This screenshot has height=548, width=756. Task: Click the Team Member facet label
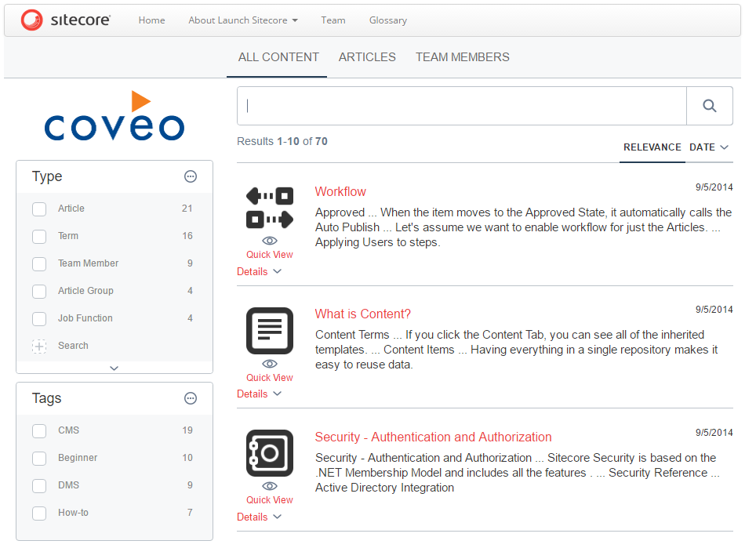pos(89,263)
